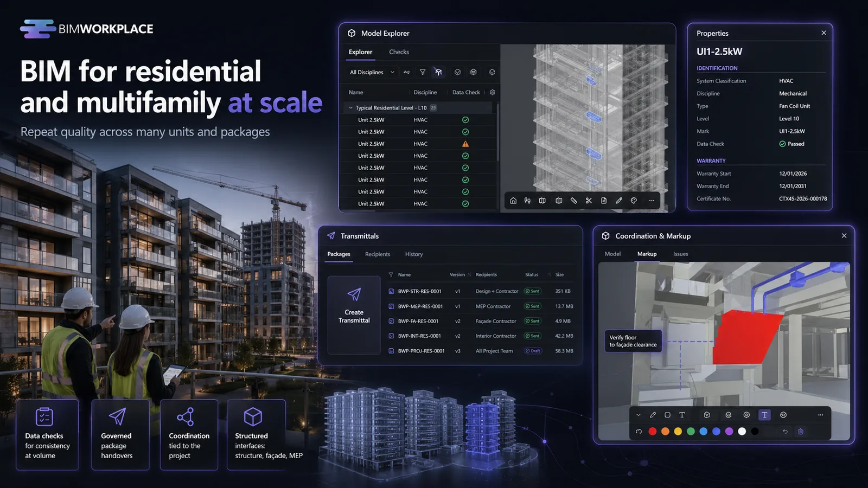868x488 pixels.
Task: Open the Issues tab in Coordination & Markup
Action: 680,254
